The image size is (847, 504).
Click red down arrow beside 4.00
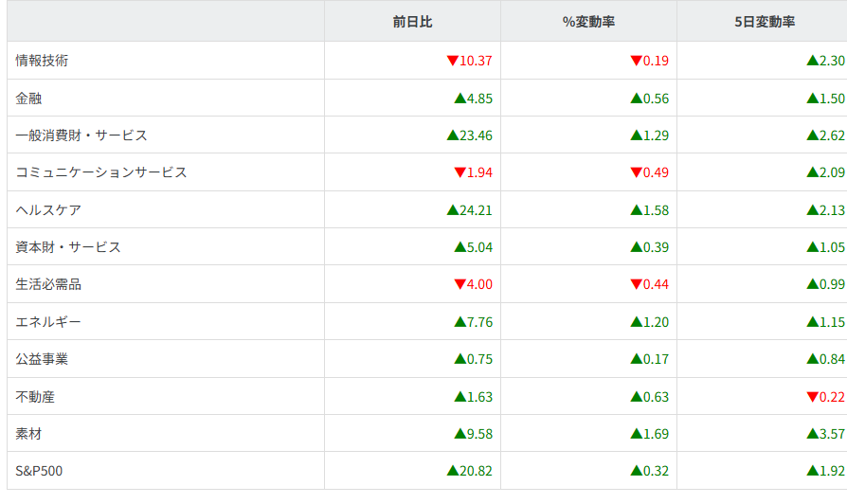(460, 284)
